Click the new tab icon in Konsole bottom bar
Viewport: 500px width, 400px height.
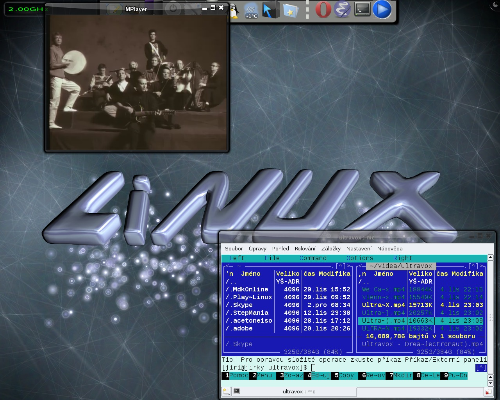pos(227,391)
